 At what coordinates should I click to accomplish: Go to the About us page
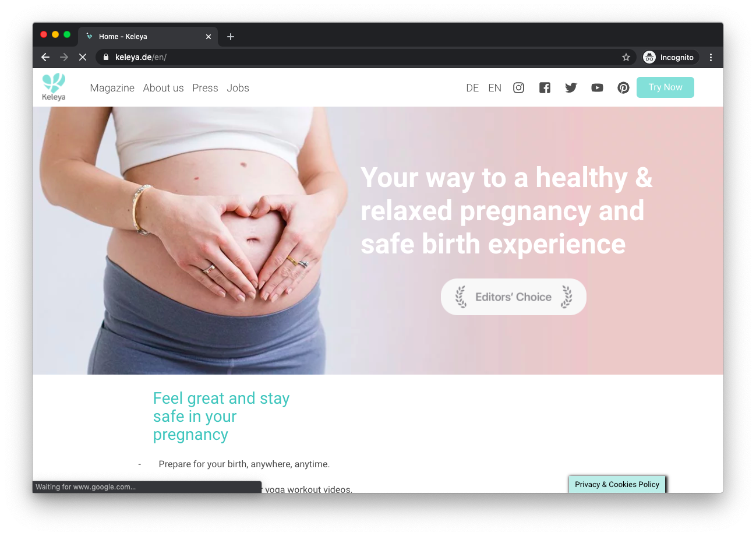click(x=163, y=88)
